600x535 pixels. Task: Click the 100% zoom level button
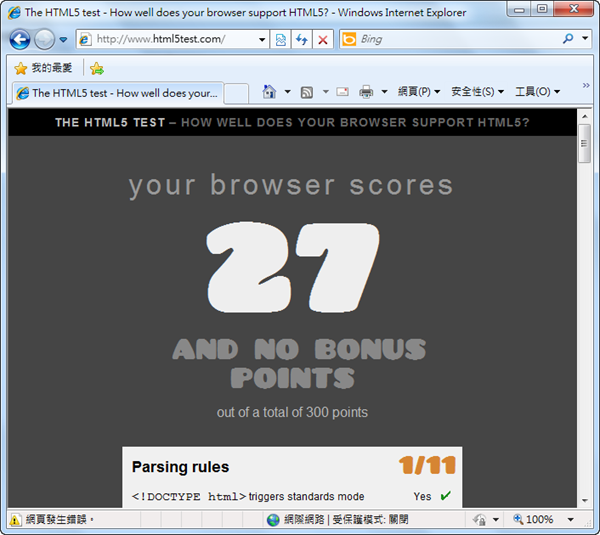(533, 519)
